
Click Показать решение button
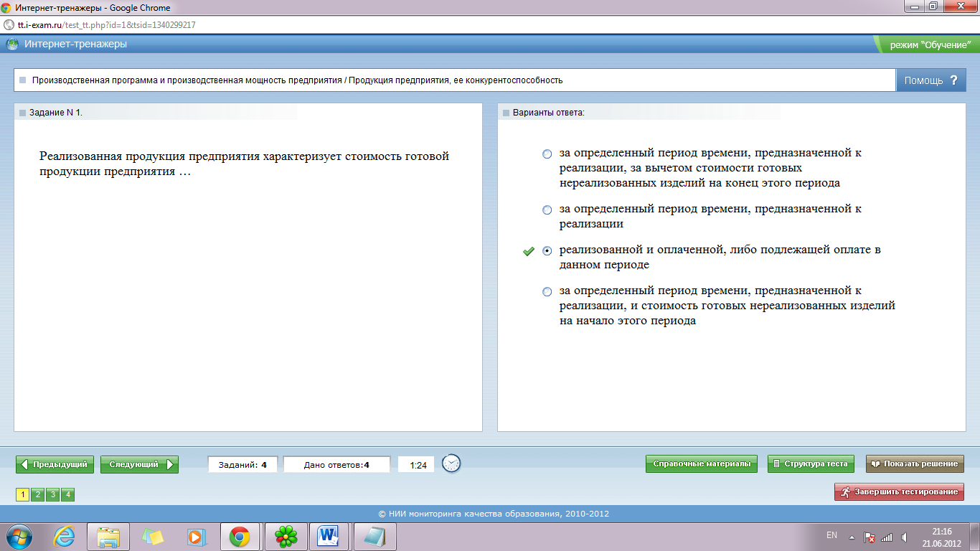coord(915,463)
